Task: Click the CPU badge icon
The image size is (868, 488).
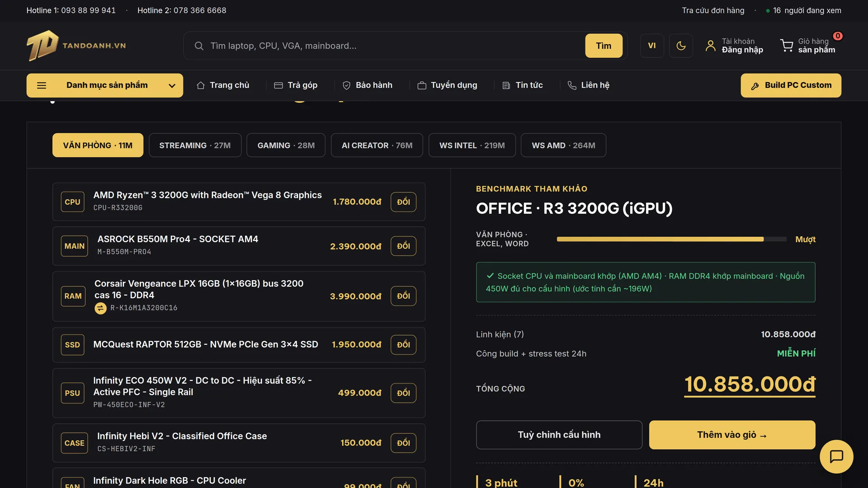Action: (x=72, y=202)
